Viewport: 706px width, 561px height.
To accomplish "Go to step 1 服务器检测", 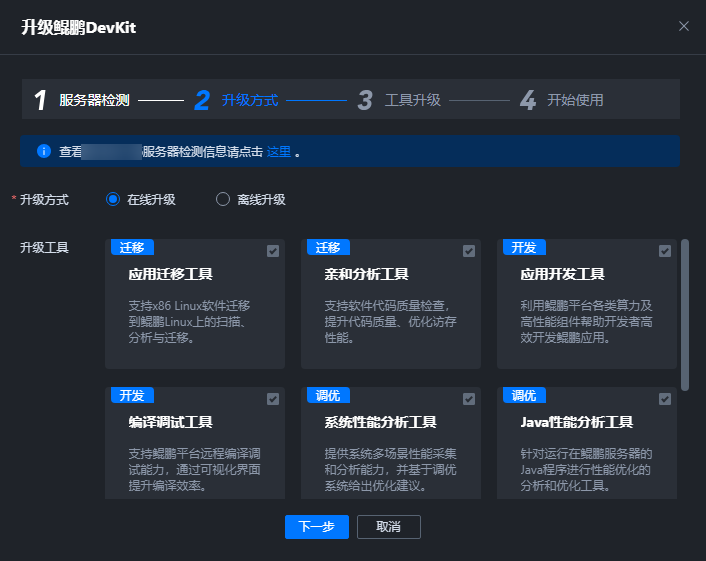I will pos(82,100).
